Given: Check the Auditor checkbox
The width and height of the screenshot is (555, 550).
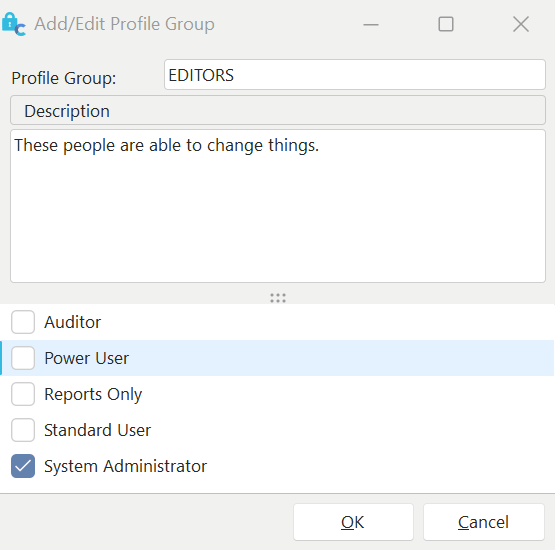Looking at the screenshot, I should click(x=23, y=322).
